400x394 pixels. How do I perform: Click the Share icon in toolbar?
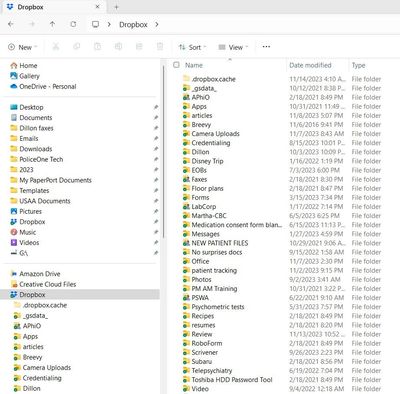(139, 47)
